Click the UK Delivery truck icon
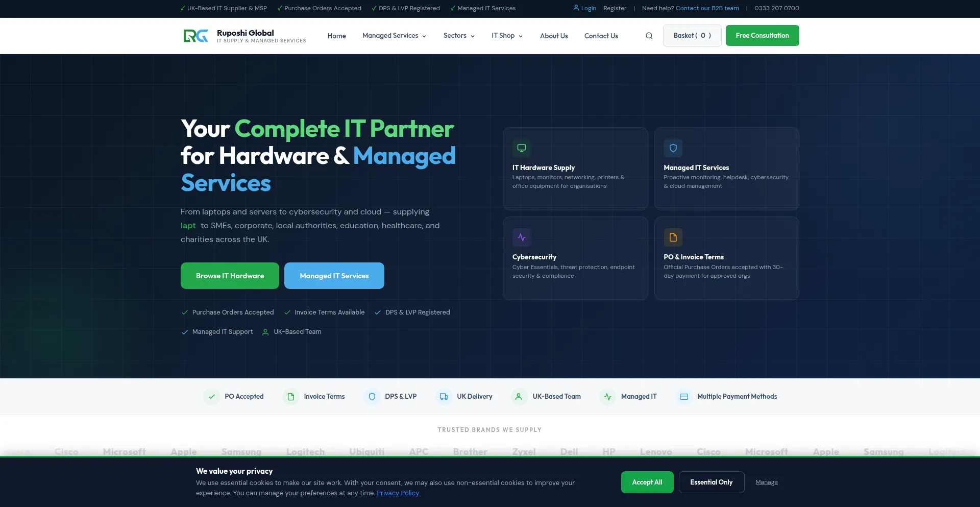The image size is (980, 507). [x=444, y=397]
